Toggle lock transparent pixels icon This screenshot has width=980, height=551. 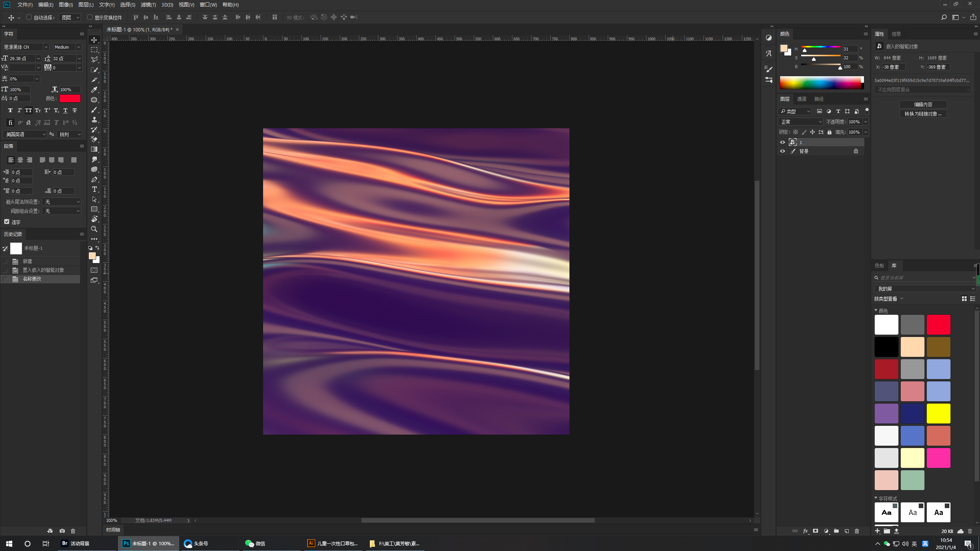(796, 132)
